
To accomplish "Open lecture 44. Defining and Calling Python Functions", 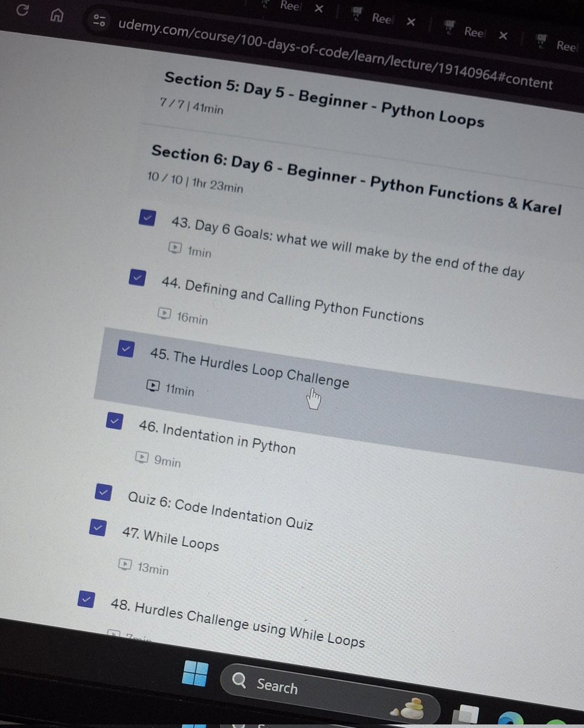I will [292, 300].
